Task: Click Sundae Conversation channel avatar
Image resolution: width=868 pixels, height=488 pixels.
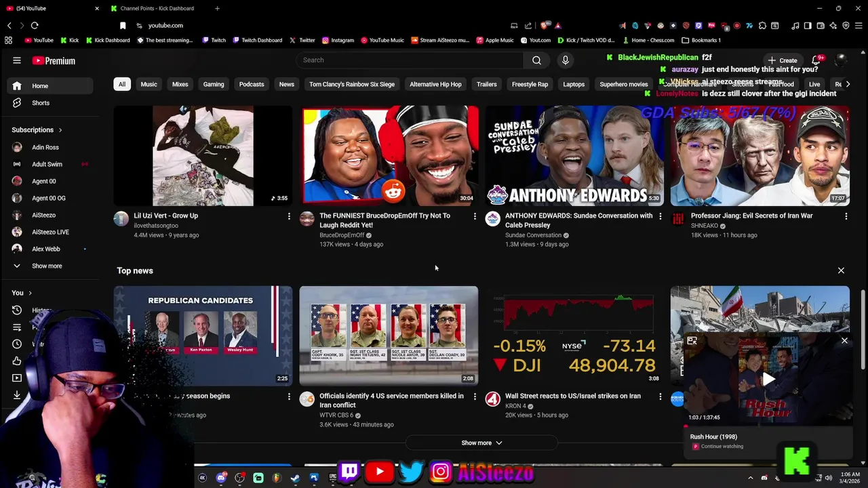Action: (x=492, y=218)
